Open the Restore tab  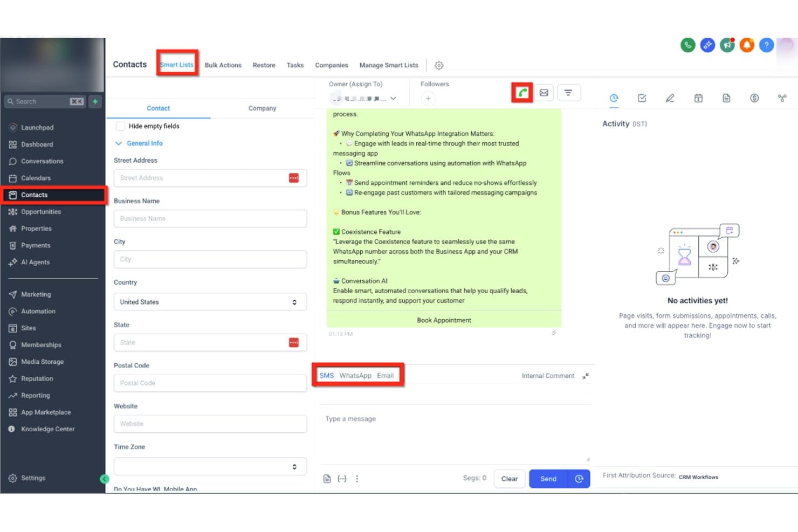click(x=264, y=65)
